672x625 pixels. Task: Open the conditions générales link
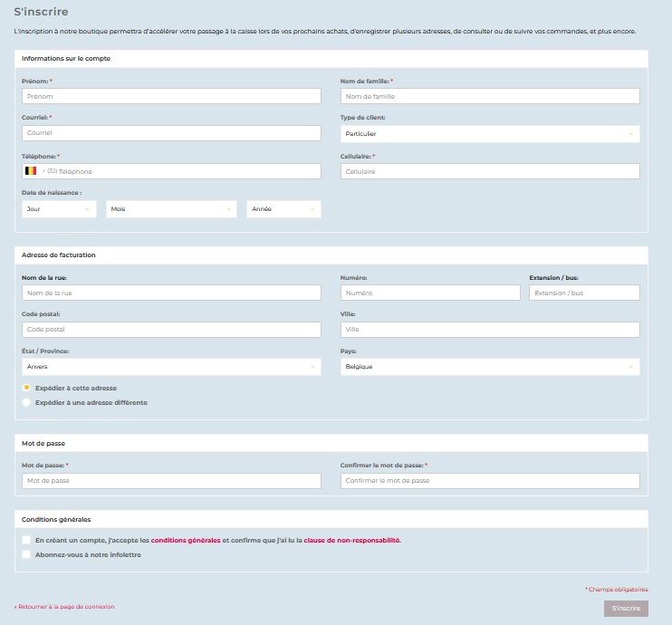[x=186, y=540]
